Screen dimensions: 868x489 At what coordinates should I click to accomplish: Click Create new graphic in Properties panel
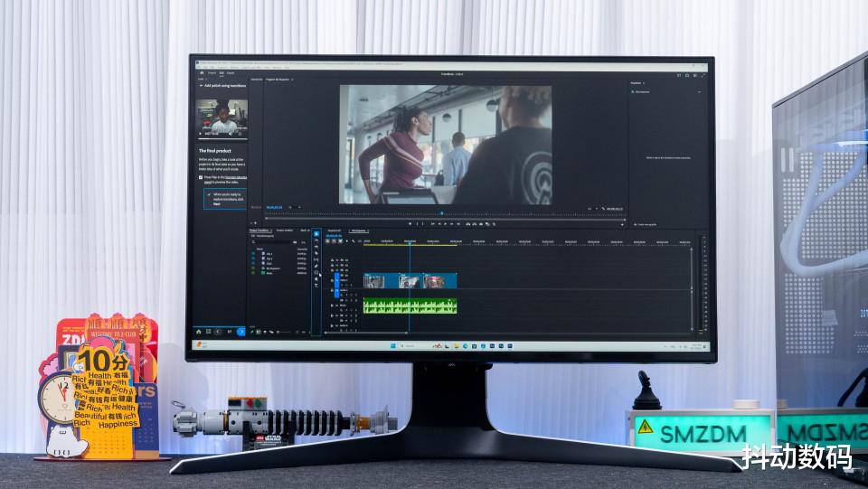[x=645, y=224]
